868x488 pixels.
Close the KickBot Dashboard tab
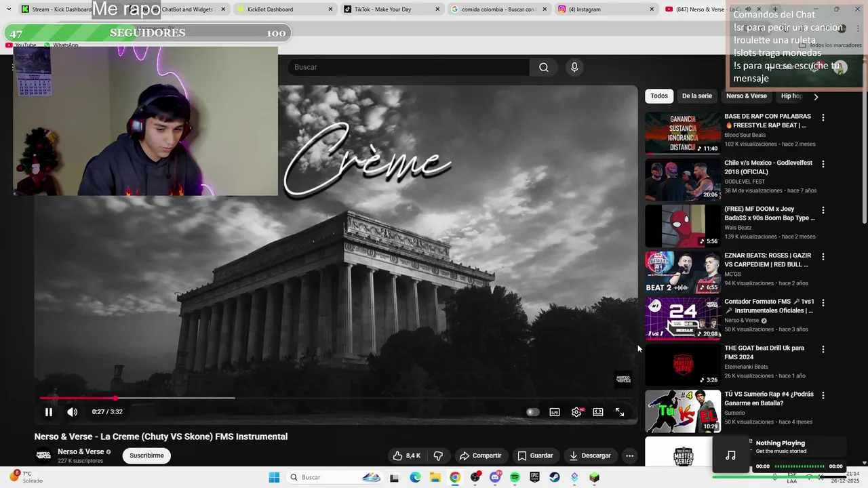click(330, 9)
